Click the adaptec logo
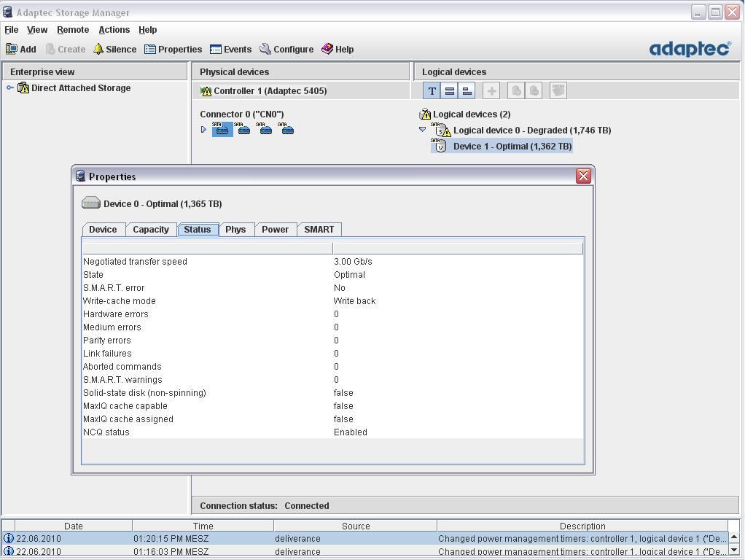Screen dimensions: 745x560 (690, 48)
